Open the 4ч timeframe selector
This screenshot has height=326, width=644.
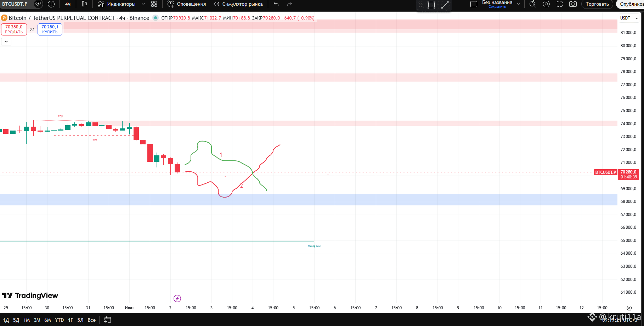coord(68,4)
